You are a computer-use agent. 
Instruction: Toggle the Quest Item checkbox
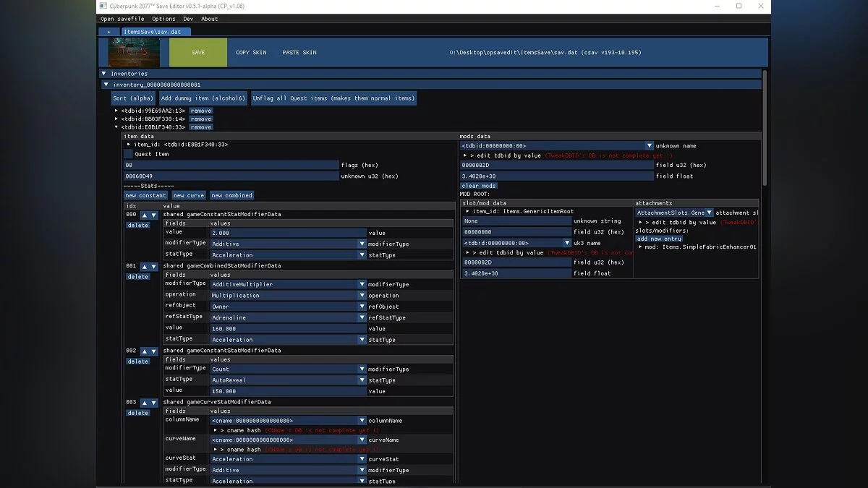pyautogui.click(x=128, y=154)
